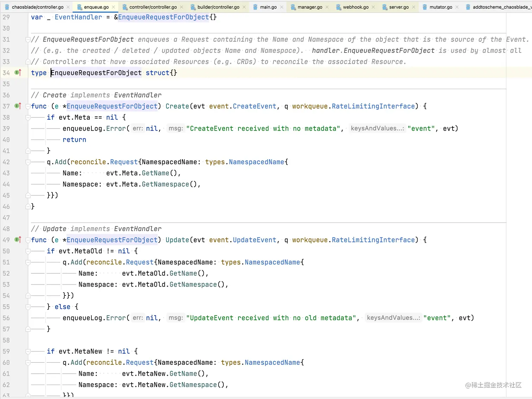Click 'keysAndValues...:' hint on line 39

click(377, 129)
